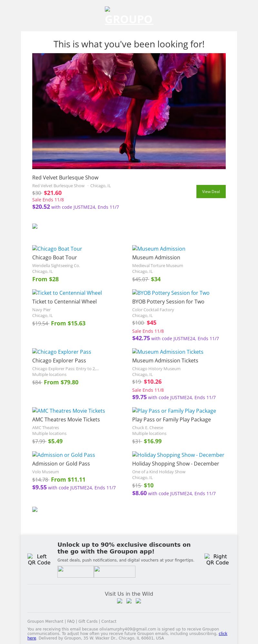Viewport: 258px width, 644px height.
Task: Open the middle social media icon
Action: click(129, 601)
